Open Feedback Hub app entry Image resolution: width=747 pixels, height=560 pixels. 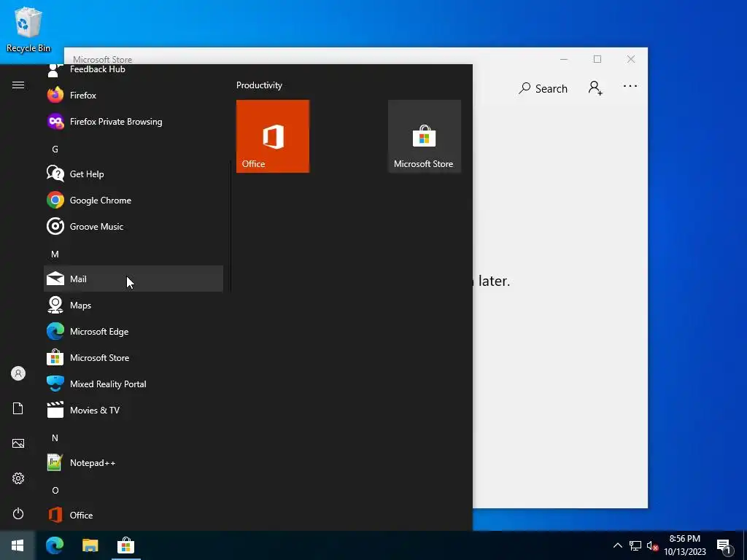133,70
